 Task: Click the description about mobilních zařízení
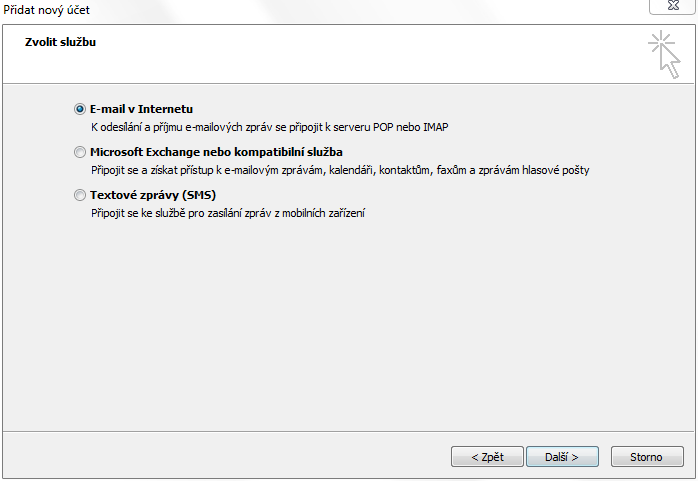coord(228,213)
